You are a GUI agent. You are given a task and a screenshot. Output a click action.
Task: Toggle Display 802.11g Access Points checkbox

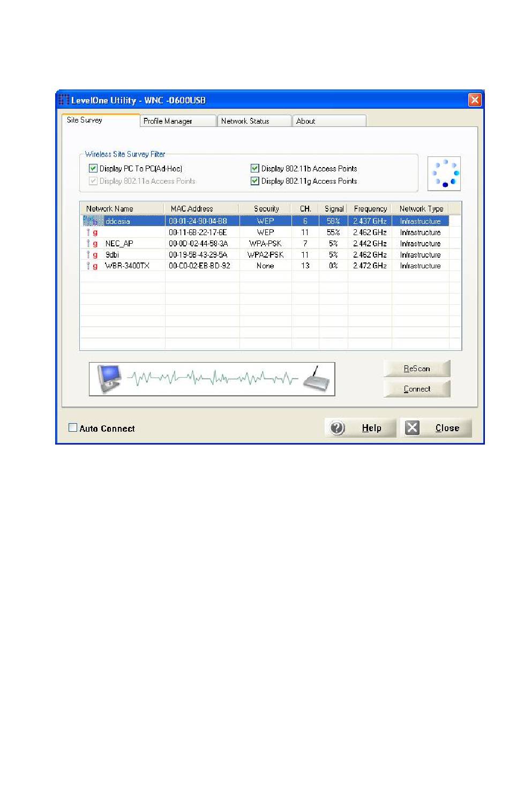click(255, 181)
